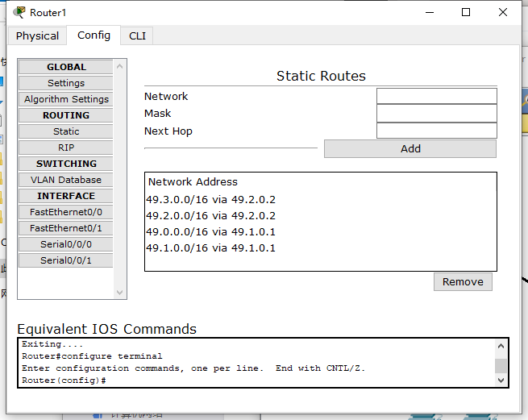
Task: Open VLAN Database settings
Action: [x=66, y=180]
